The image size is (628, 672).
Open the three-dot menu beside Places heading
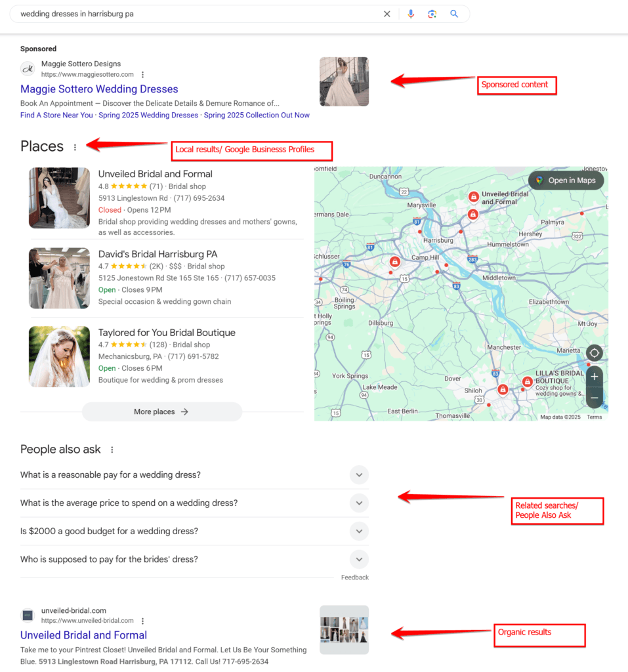(x=75, y=148)
